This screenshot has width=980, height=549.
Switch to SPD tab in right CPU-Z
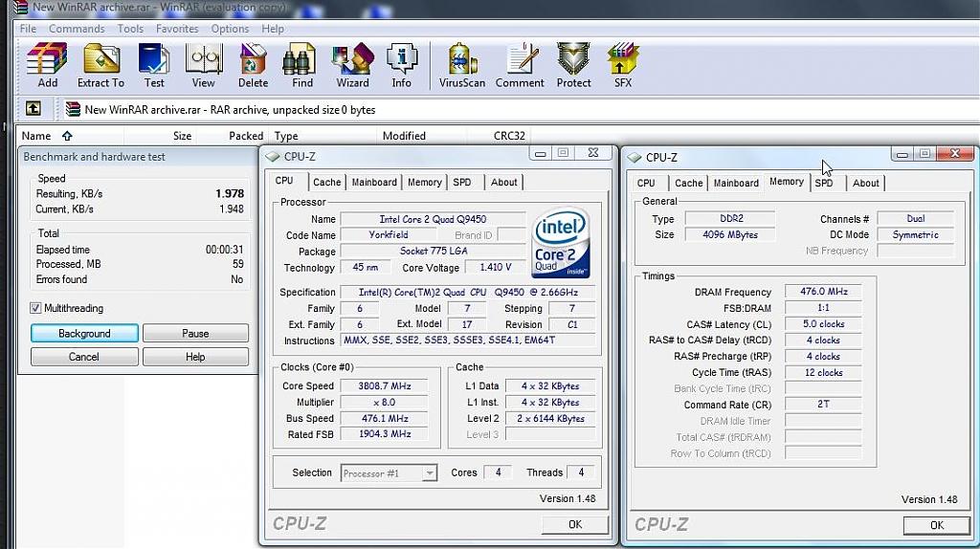tap(824, 183)
